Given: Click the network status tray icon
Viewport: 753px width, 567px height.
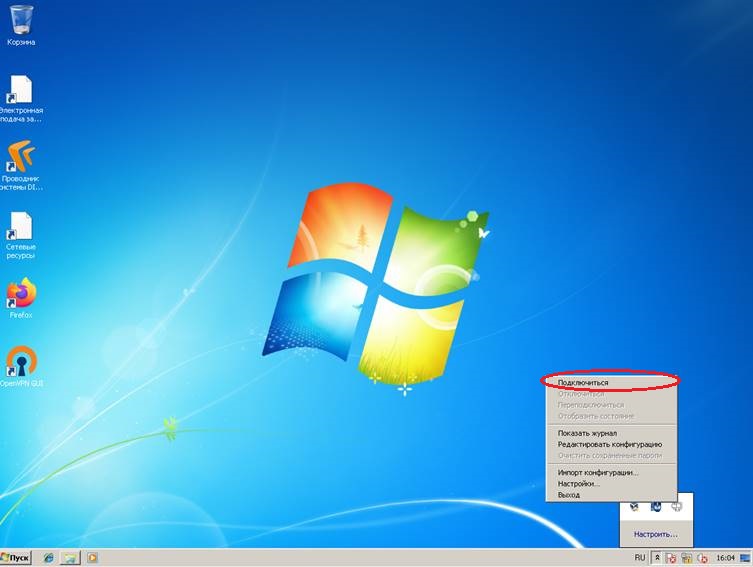Looking at the screenshot, I should (x=687, y=558).
